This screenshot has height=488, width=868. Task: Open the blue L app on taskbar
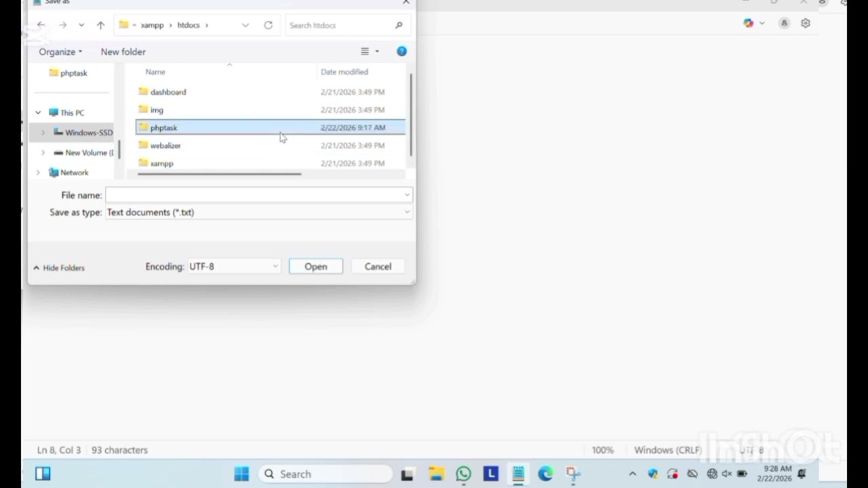point(491,474)
